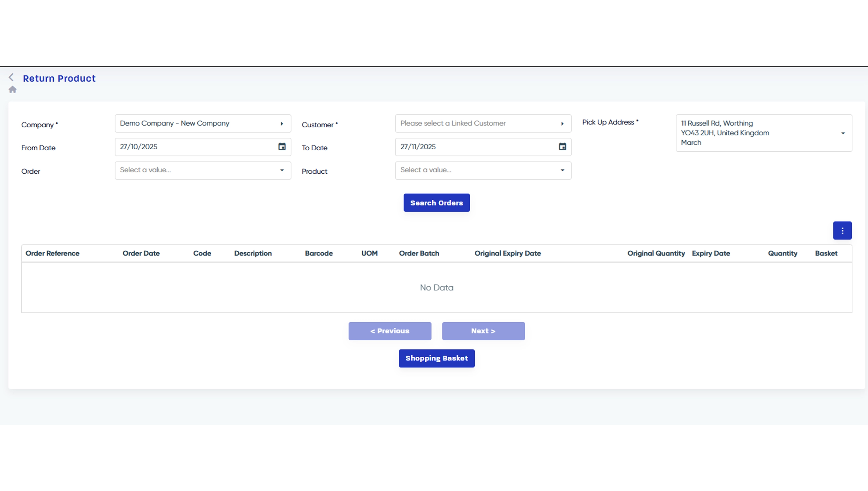Open the Linked Customer selector
The image size is (868, 491).
point(482,124)
